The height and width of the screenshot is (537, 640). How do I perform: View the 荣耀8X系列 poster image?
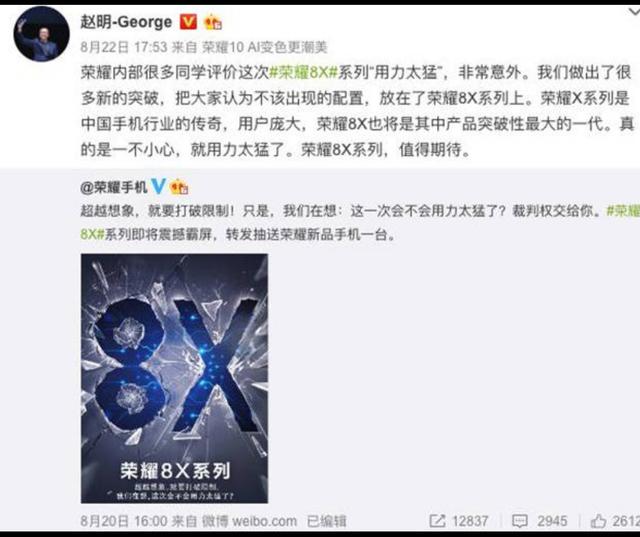(174, 378)
